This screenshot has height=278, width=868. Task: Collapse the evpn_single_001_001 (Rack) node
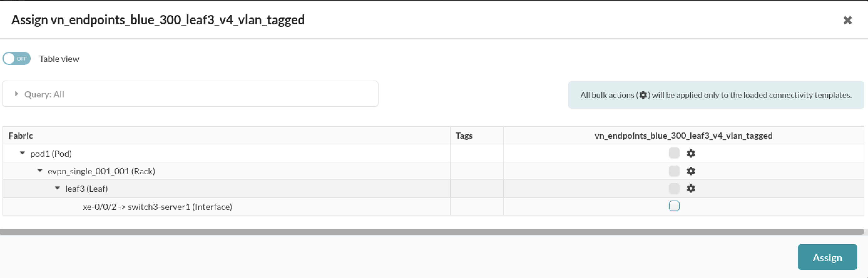[x=40, y=171]
